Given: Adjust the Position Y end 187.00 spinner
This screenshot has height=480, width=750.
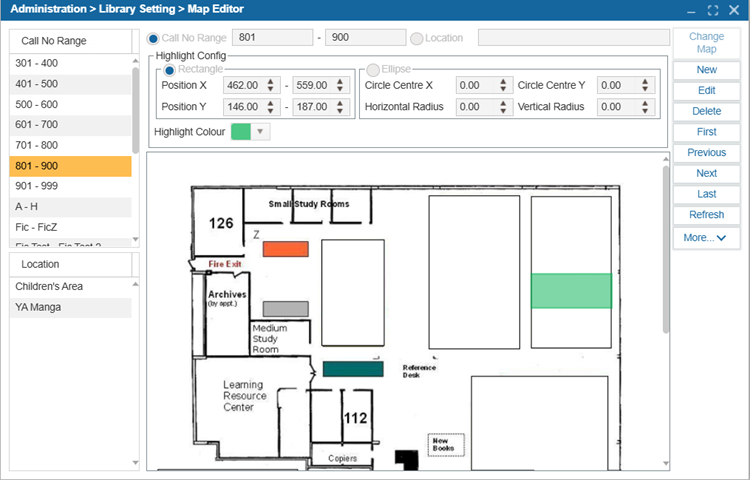Looking at the screenshot, I should tap(340, 107).
